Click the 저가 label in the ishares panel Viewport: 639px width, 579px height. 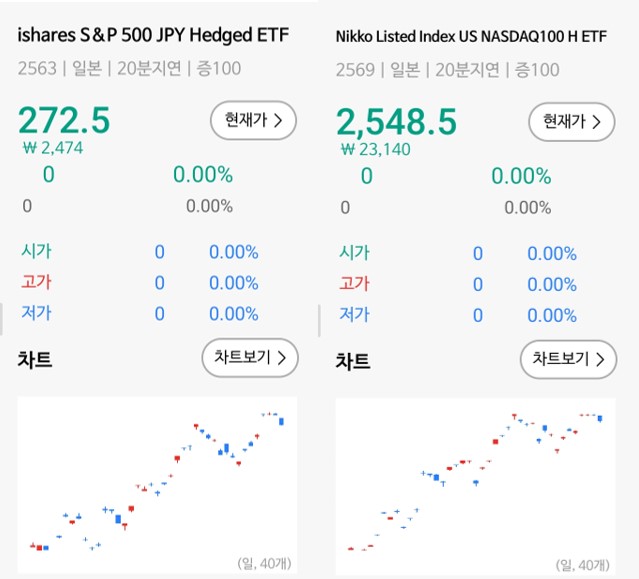36,313
